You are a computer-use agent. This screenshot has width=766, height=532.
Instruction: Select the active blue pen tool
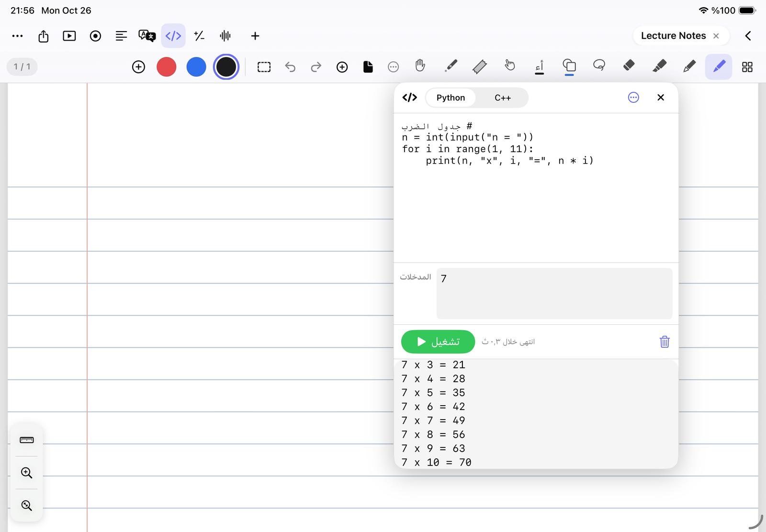click(x=719, y=66)
